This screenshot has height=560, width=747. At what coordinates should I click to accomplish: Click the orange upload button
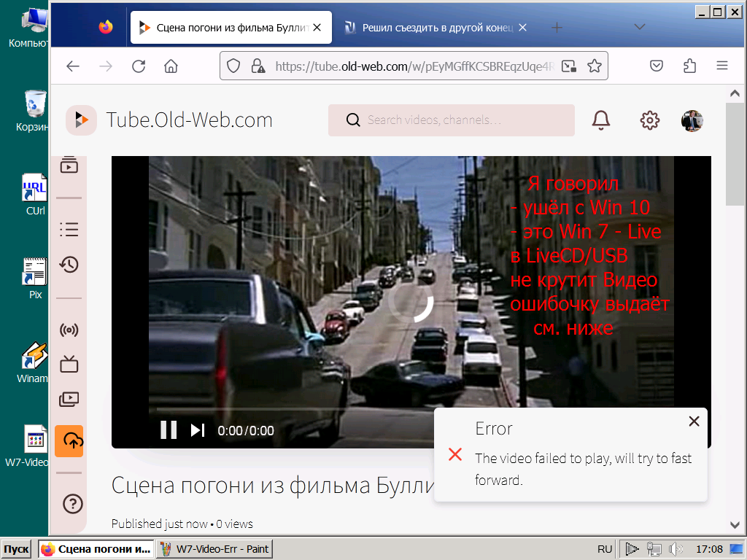click(69, 441)
